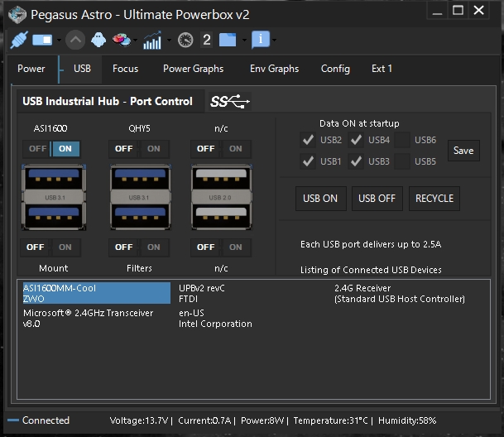Image resolution: width=504 pixels, height=437 pixels.
Task: Click the Save button
Action: 463,151
